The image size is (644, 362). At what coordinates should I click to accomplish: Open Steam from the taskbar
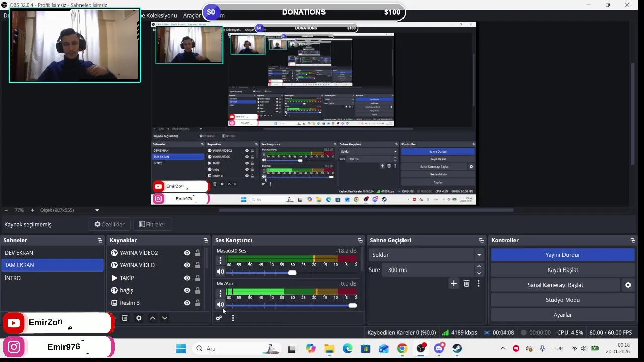[x=457, y=348]
